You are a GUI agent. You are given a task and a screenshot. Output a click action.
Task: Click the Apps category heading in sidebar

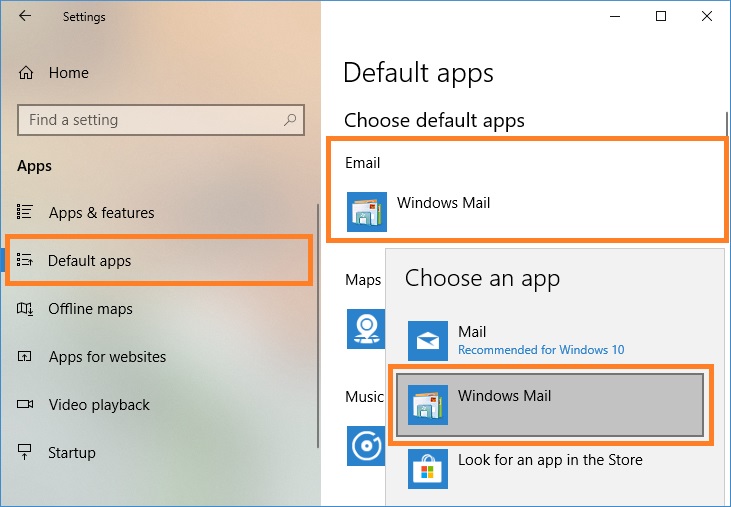pyautogui.click(x=34, y=166)
